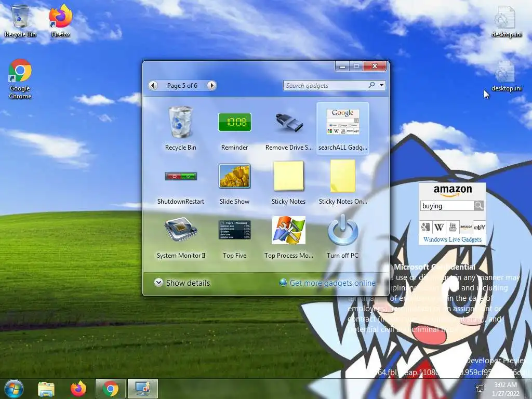Select the Sticky Notes gadget
This screenshot has width=532, height=399.
tap(289, 182)
